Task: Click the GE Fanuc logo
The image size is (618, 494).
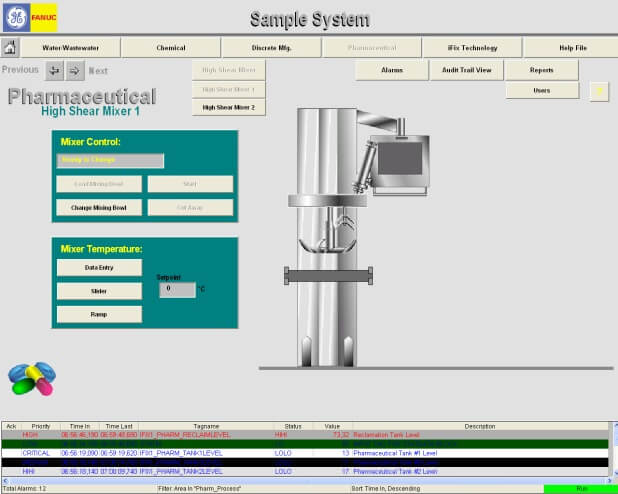Action: 30,18
